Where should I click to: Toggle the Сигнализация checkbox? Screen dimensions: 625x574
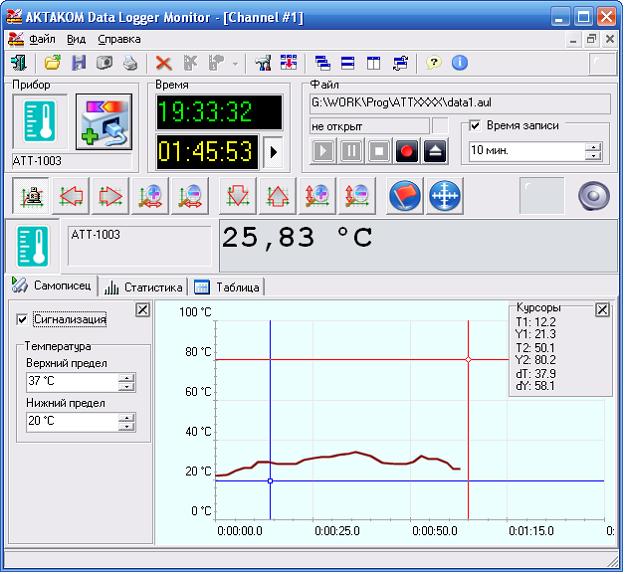tap(23, 320)
